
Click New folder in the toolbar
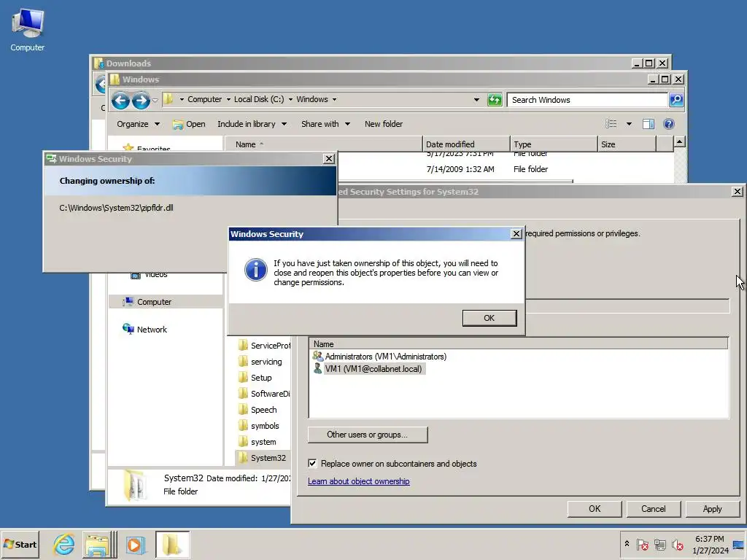point(384,124)
